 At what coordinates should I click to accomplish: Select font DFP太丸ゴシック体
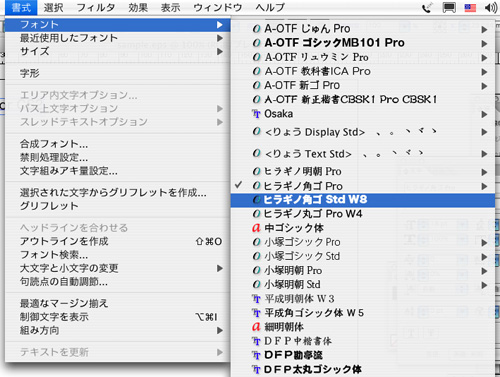coord(363,370)
